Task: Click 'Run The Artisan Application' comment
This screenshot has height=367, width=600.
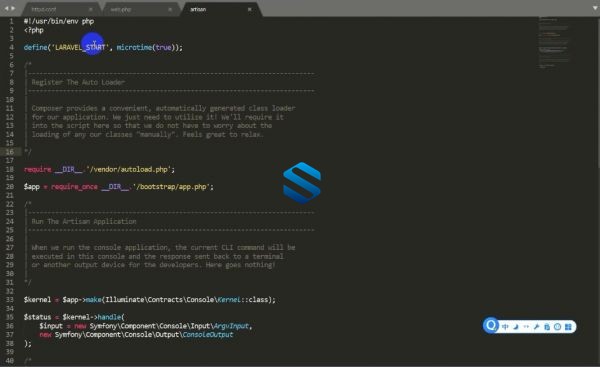Action: pos(84,221)
